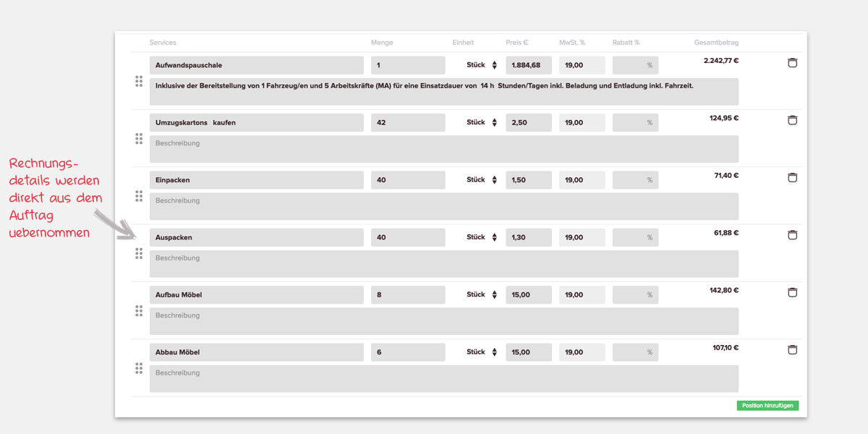Click the MwSt. field in Aufbau Möbel row

tap(582, 294)
